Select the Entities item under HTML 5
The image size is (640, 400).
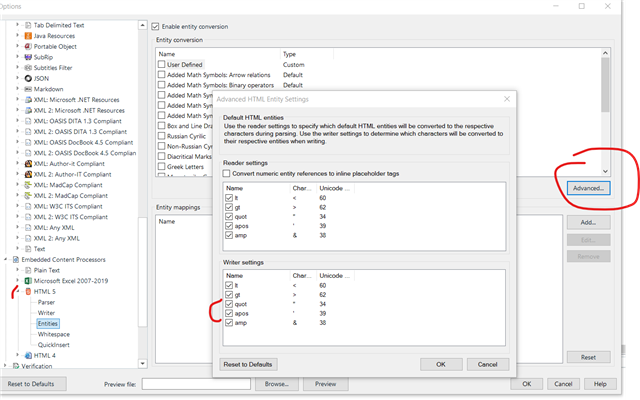(x=48, y=324)
